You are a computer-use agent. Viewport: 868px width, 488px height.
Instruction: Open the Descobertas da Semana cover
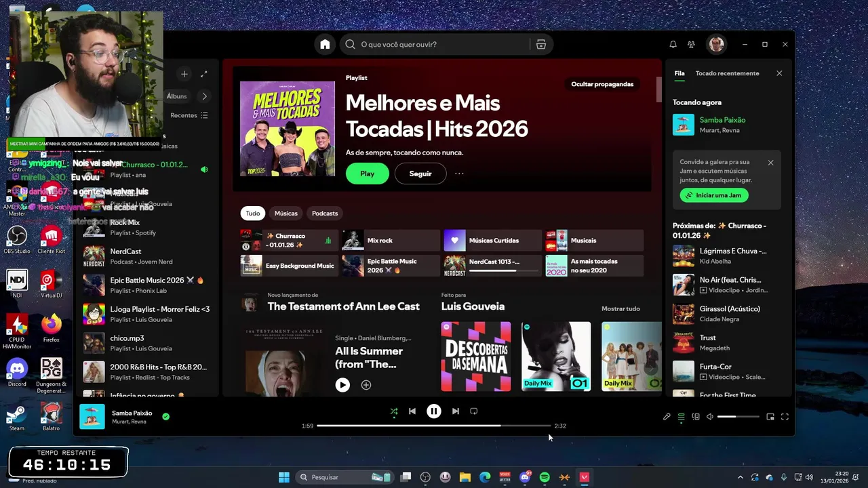476,357
